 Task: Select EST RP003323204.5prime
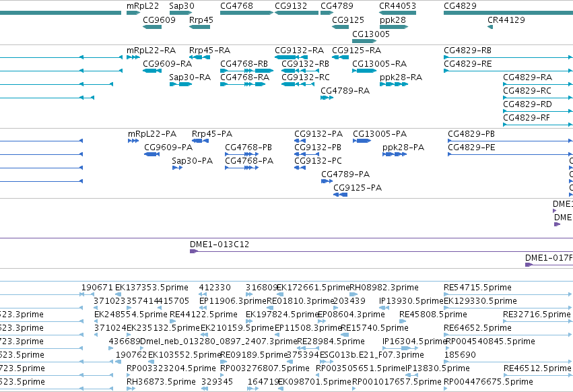(x=171, y=368)
